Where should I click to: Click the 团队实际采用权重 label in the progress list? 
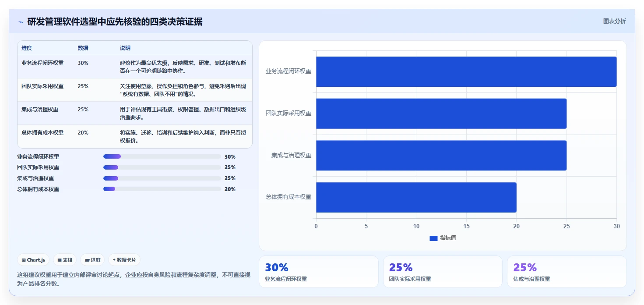click(38, 167)
